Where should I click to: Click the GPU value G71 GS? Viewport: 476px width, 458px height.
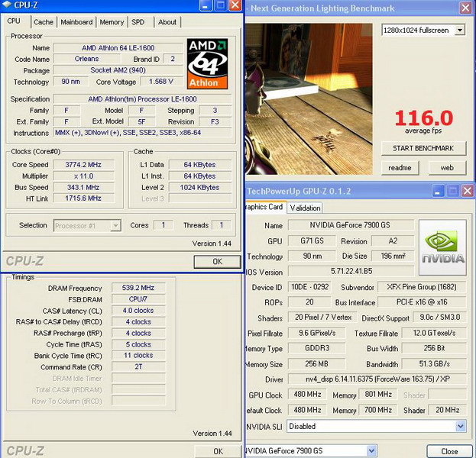[x=312, y=240]
